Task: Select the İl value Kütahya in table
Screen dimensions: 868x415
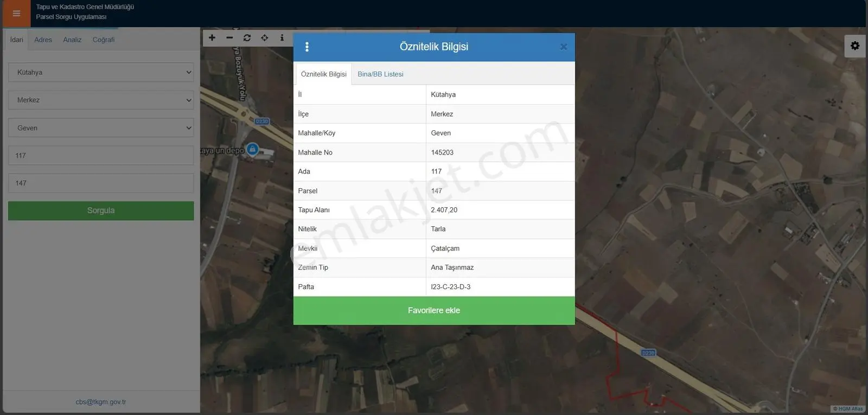Action: (443, 94)
